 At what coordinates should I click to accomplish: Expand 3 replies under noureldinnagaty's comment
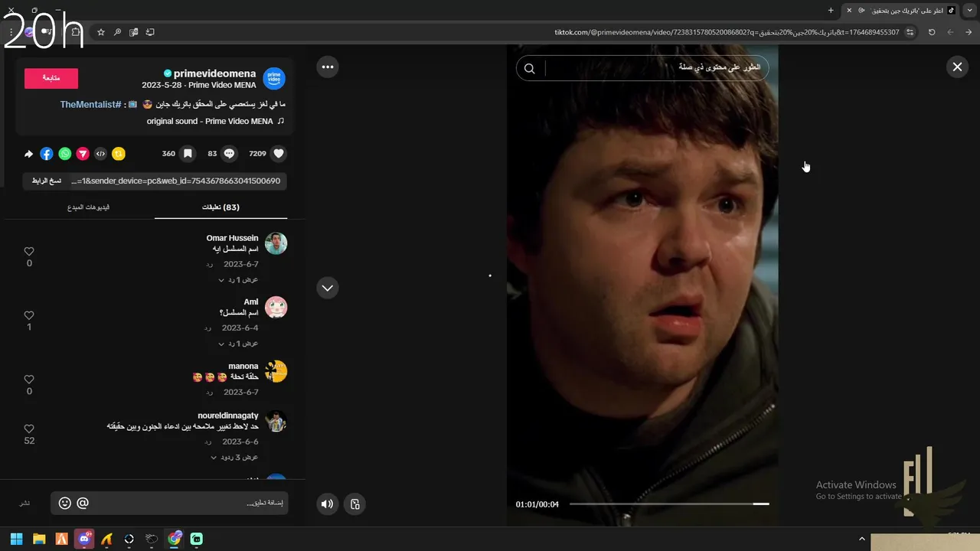pos(234,457)
